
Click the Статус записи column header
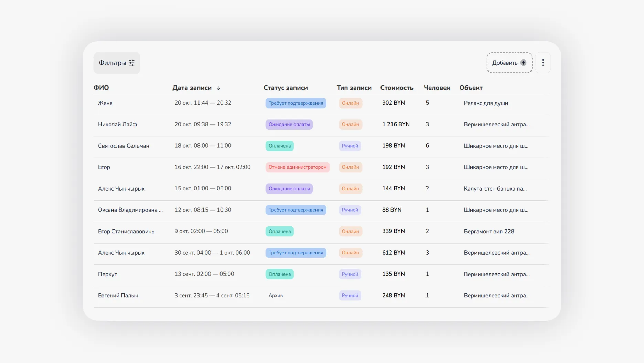[x=285, y=88]
